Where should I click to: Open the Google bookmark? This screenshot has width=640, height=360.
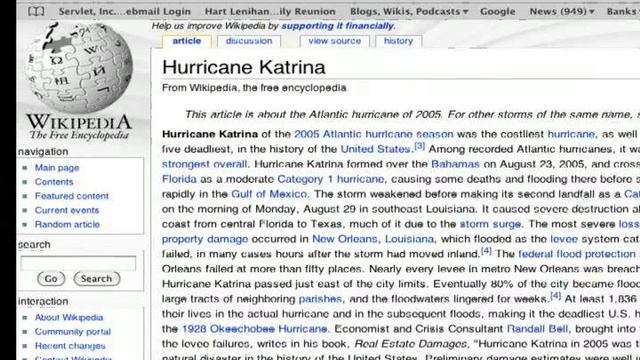(498, 11)
